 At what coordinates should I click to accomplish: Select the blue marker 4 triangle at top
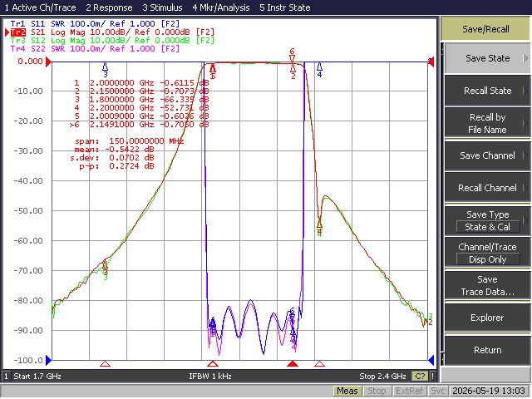[319, 66]
